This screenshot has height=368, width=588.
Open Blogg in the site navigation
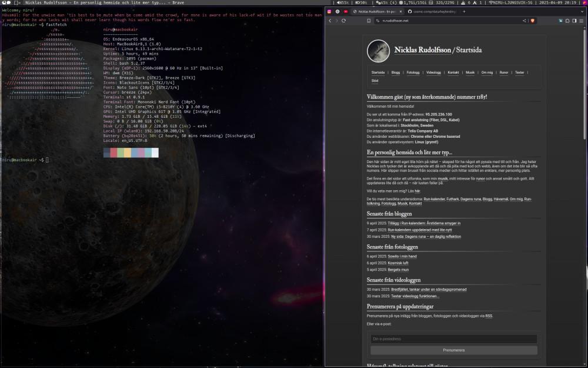(396, 72)
